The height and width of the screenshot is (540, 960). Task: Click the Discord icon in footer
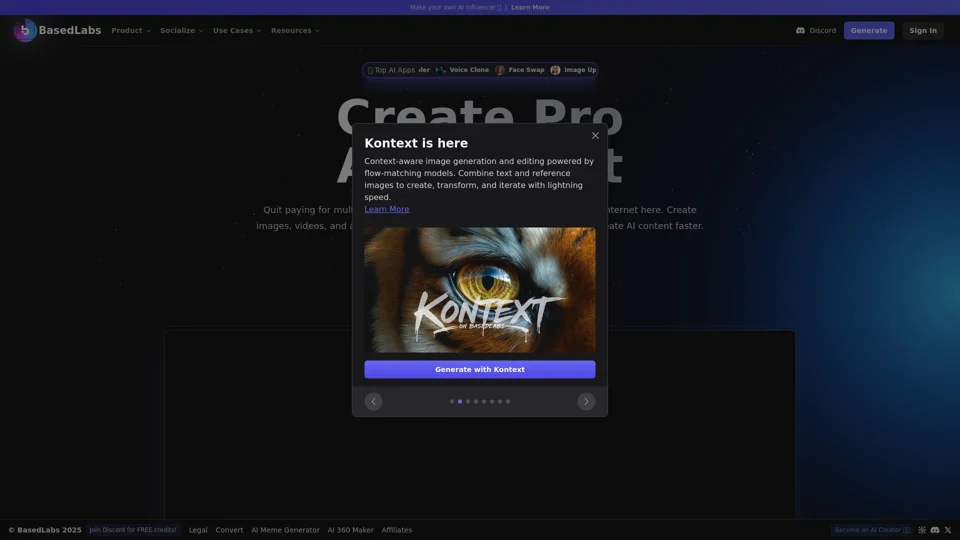[x=935, y=530]
